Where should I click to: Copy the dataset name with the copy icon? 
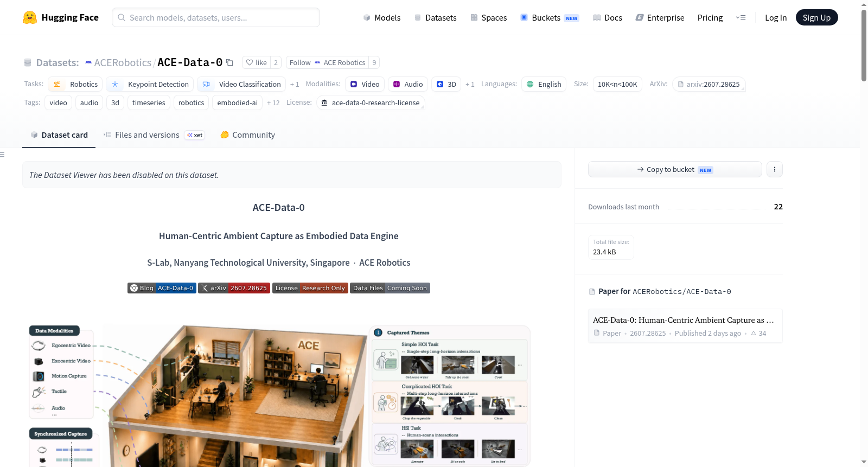coord(229,62)
